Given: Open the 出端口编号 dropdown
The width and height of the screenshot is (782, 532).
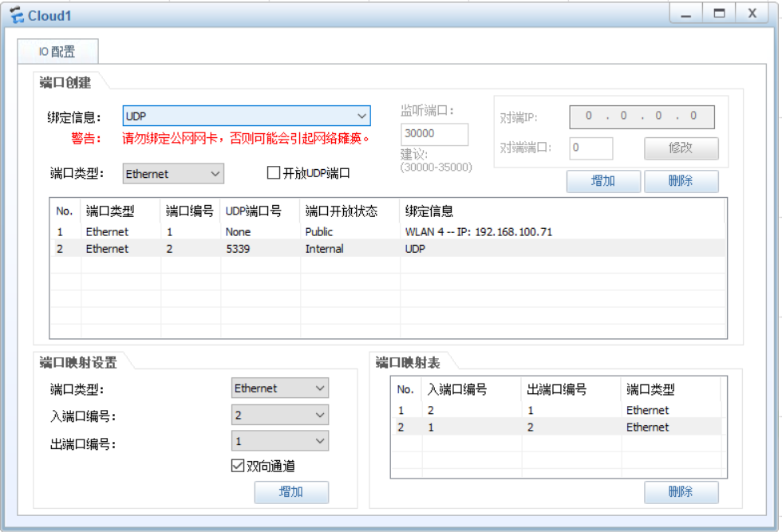Looking at the screenshot, I should [280, 441].
